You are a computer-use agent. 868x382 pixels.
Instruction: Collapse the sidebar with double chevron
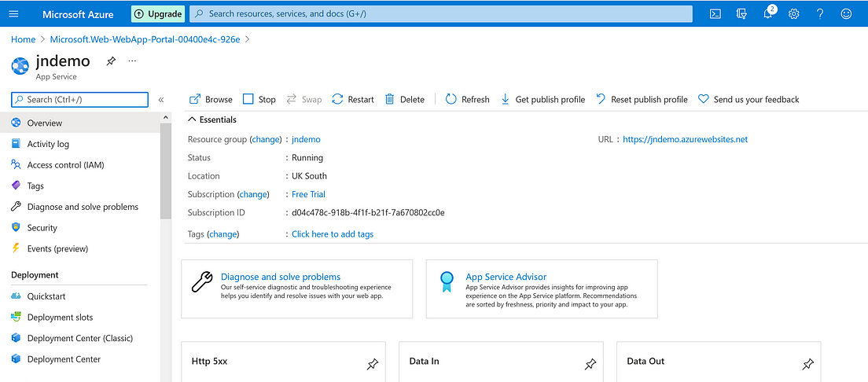(161, 100)
